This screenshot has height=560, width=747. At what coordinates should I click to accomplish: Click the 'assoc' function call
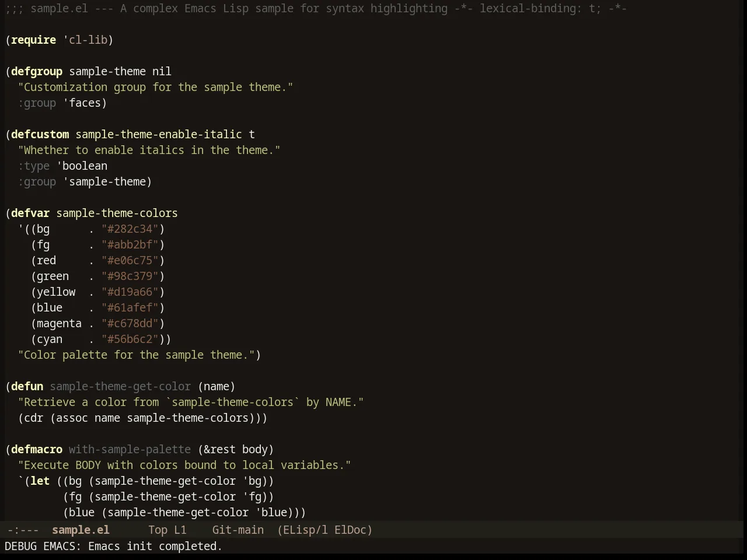tap(72, 418)
